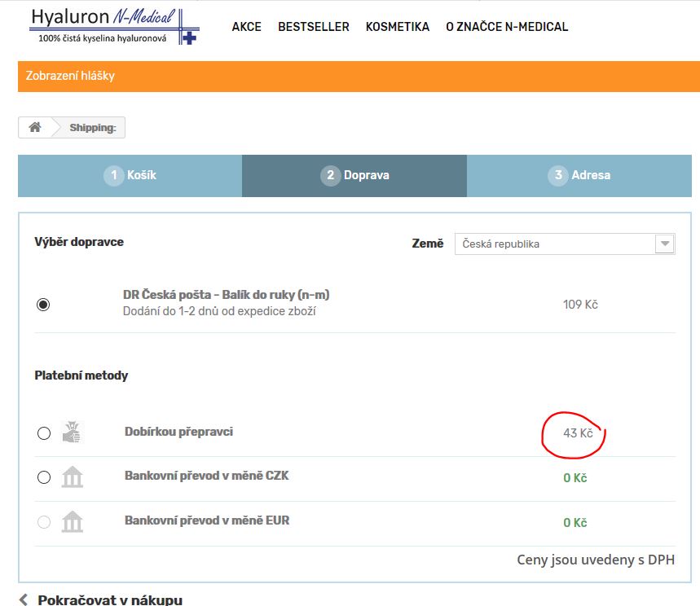Click the back arrow before Pokračovat v nákupu

point(24,599)
